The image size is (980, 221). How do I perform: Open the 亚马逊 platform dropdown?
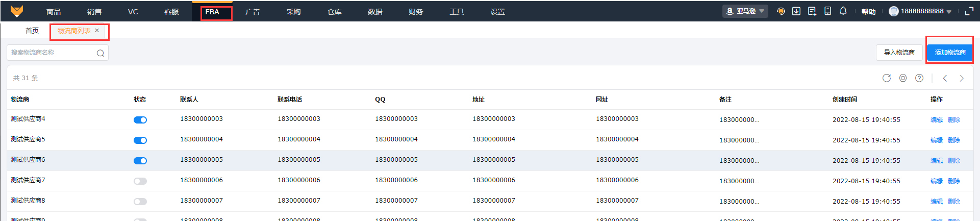[745, 11]
